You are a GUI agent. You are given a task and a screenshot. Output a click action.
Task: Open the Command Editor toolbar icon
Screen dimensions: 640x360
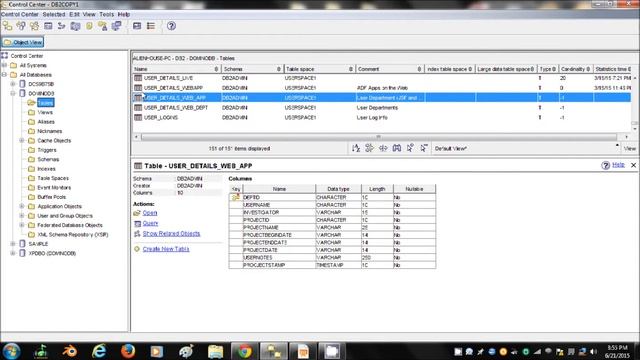tap(48, 26)
